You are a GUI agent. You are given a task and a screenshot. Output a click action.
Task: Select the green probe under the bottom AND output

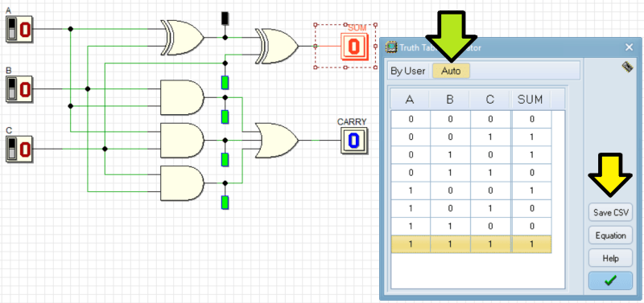pyautogui.click(x=225, y=203)
